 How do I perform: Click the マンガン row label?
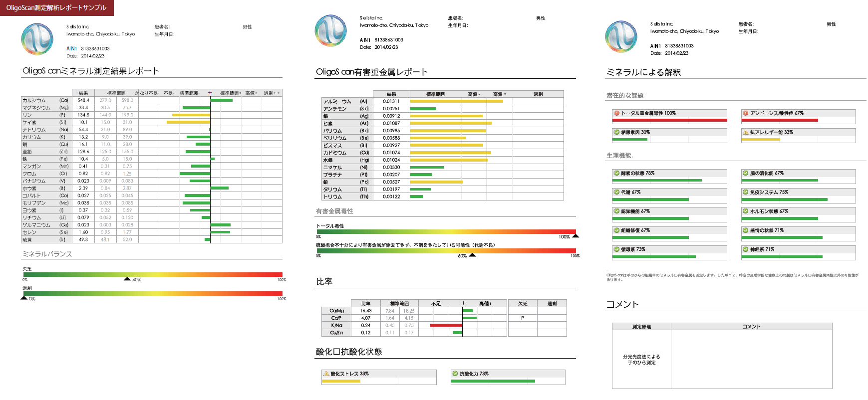(31, 167)
